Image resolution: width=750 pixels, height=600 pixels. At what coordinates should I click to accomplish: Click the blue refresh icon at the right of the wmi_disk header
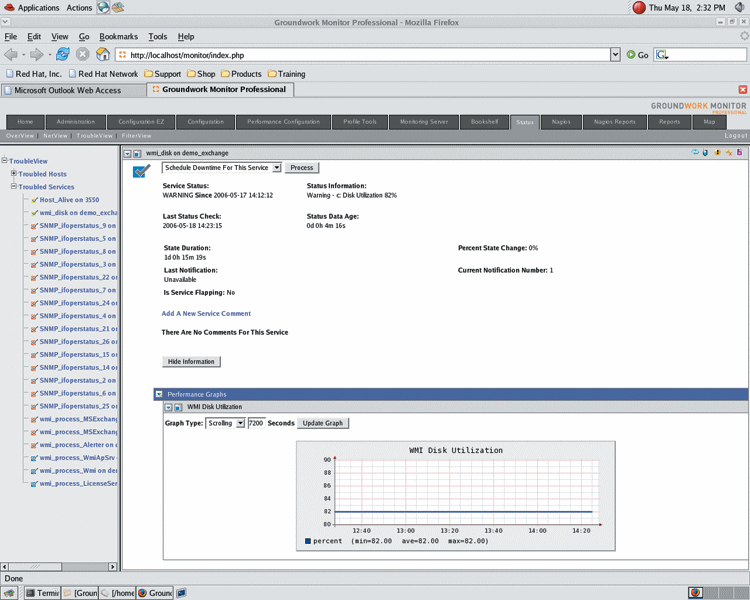[695, 153]
